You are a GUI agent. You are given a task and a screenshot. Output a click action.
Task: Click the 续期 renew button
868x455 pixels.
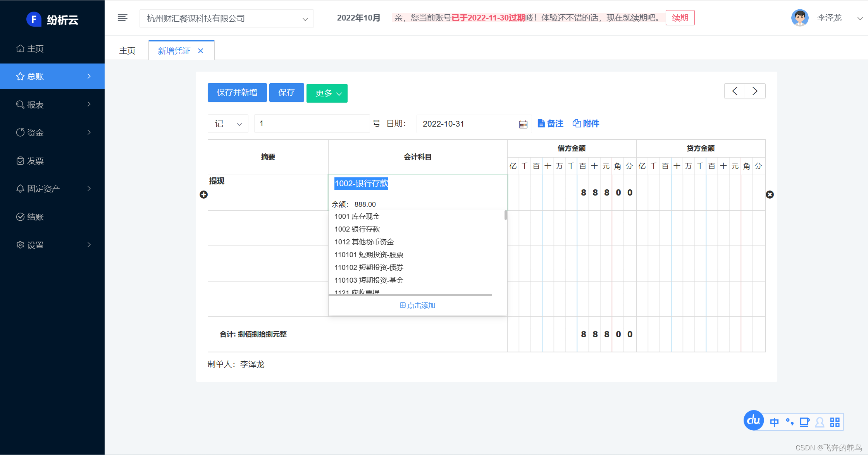tap(680, 18)
